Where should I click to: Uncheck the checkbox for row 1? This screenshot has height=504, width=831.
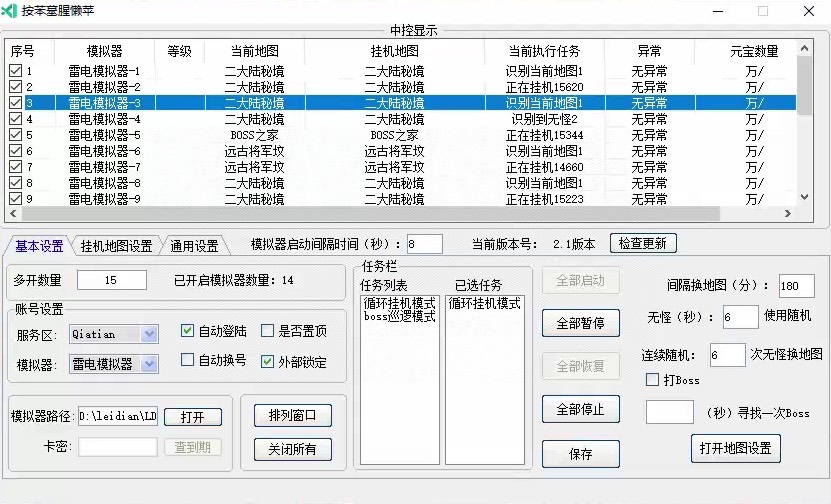pos(15,70)
